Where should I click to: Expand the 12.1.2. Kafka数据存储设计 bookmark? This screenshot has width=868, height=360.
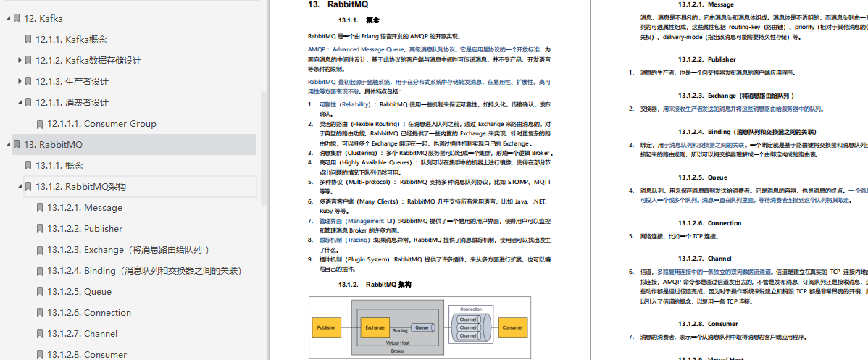click(20, 60)
